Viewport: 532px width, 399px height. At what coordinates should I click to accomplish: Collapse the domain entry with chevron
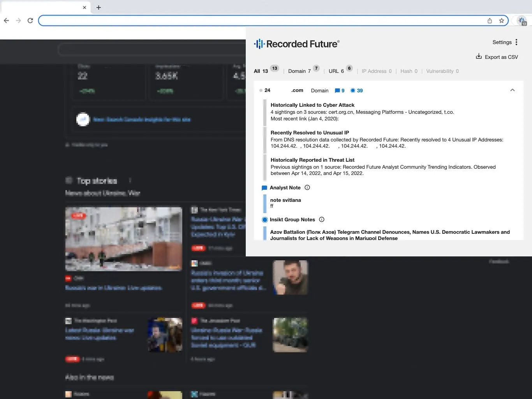(513, 90)
